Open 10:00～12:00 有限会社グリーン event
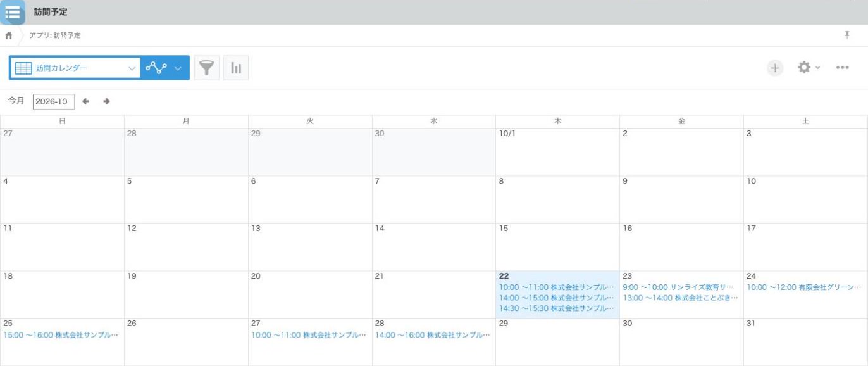868x366 pixels. (x=804, y=287)
